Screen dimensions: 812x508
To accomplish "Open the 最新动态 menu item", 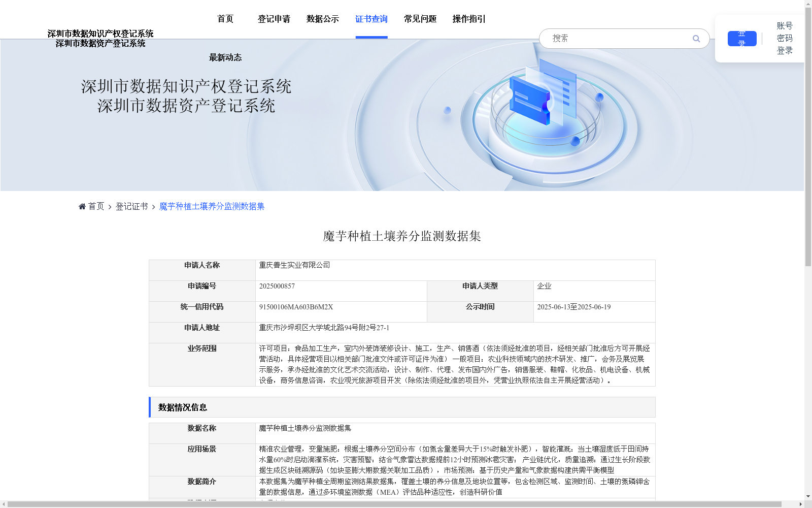I will (x=225, y=57).
